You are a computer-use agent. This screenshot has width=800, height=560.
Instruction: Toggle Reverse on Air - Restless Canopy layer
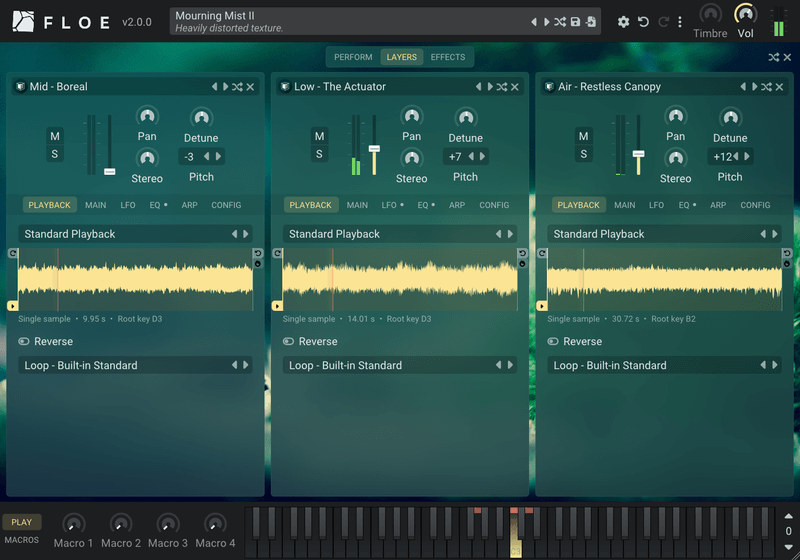[574, 341]
